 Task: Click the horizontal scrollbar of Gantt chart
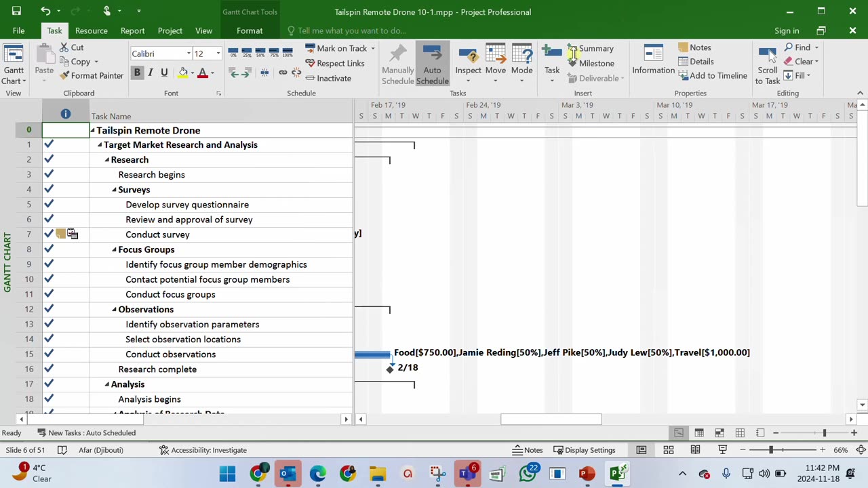pos(551,419)
